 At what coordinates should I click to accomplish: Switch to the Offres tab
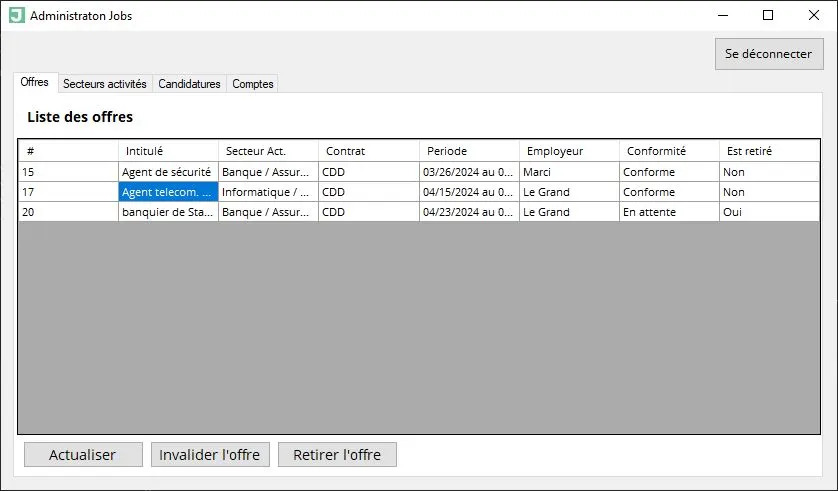pyautogui.click(x=35, y=82)
